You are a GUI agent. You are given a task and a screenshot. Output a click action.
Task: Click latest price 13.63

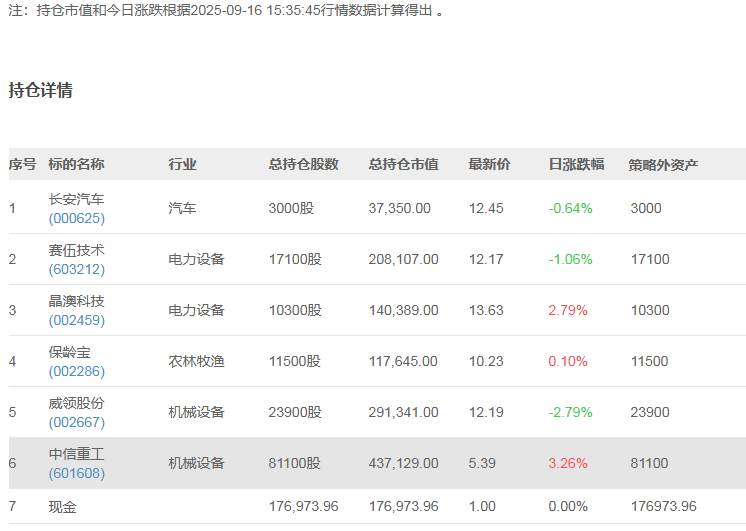pyautogui.click(x=486, y=310)
